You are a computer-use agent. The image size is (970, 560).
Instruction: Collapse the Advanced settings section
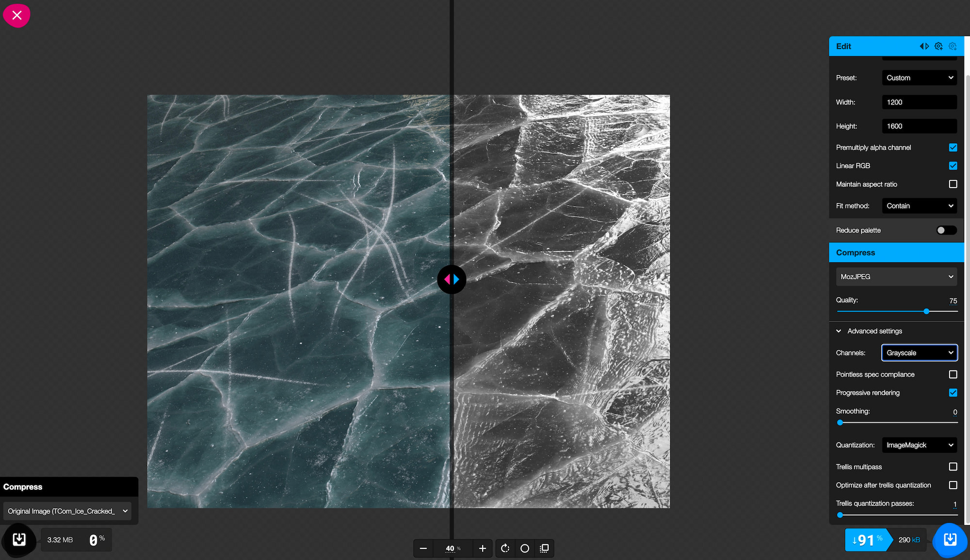(x=839, y=331)
